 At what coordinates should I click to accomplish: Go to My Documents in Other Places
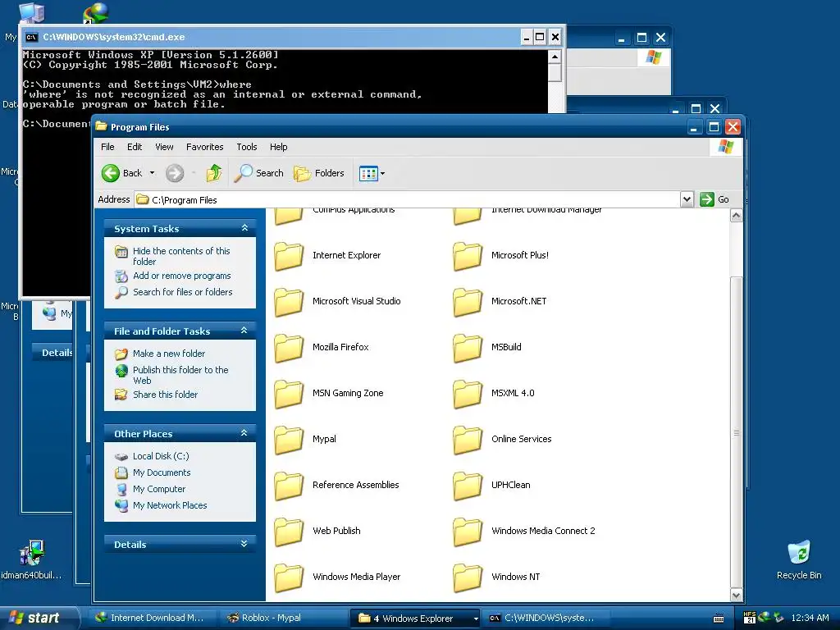(162, 472)
